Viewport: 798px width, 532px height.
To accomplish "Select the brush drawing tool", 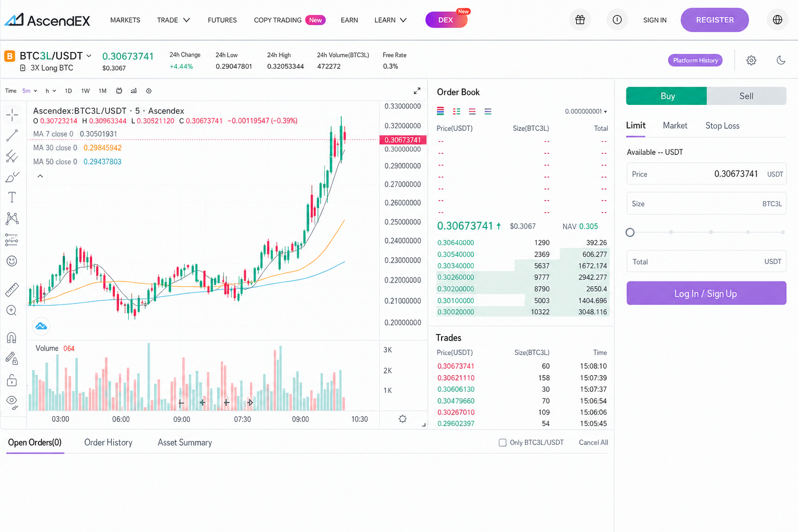I will [x=12, y=177].
